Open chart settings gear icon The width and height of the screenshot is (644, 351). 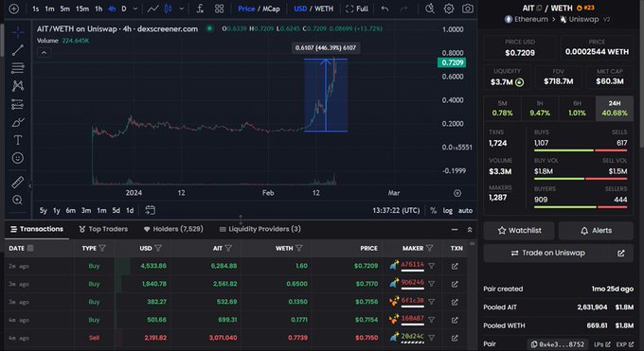click(449, 9)
